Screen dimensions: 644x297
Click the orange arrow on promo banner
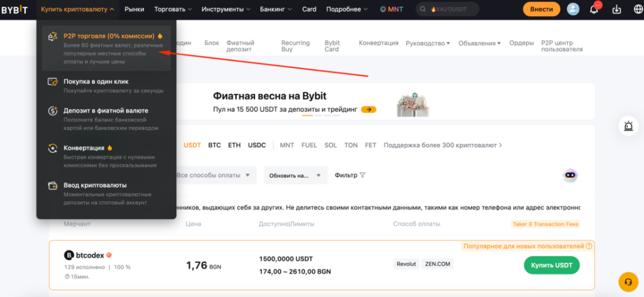(369, 109)
